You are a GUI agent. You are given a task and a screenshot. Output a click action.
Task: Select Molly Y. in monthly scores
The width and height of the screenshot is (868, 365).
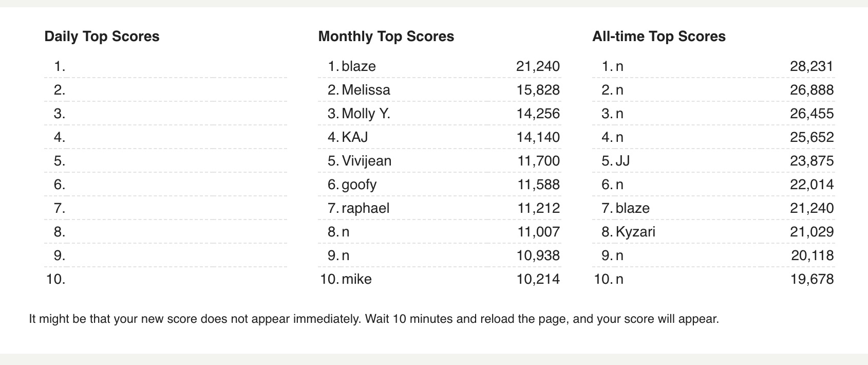pos(366,114)
